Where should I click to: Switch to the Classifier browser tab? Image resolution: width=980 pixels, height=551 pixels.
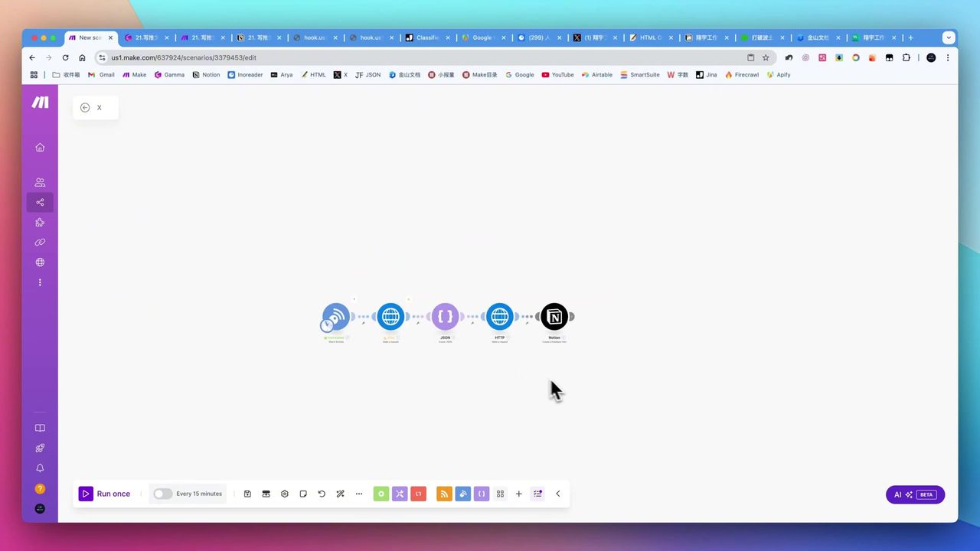[x=426, y=37]
